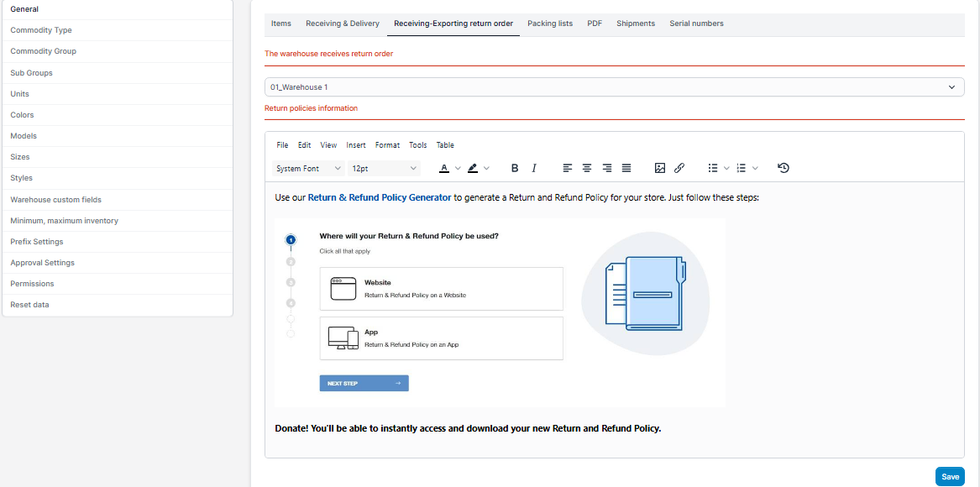Open Approval Settings in the sidebar

[x=42, y=263]
